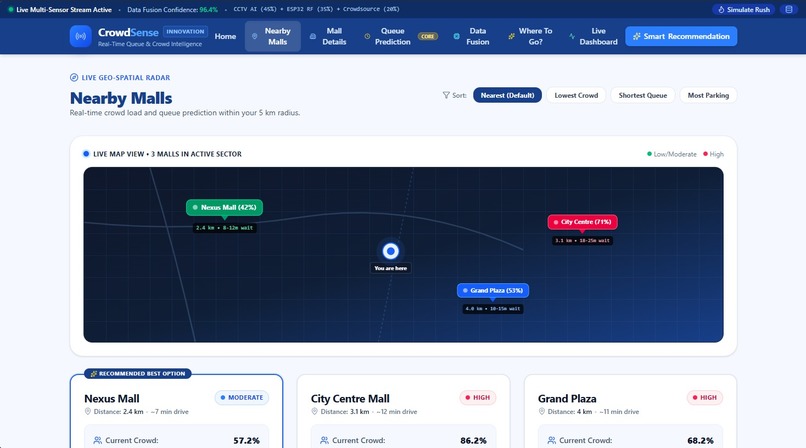This screenshot has height=448, width=806.
Task: Click the distance pin icon under City Centre Mall
Action: pos(315,412)
